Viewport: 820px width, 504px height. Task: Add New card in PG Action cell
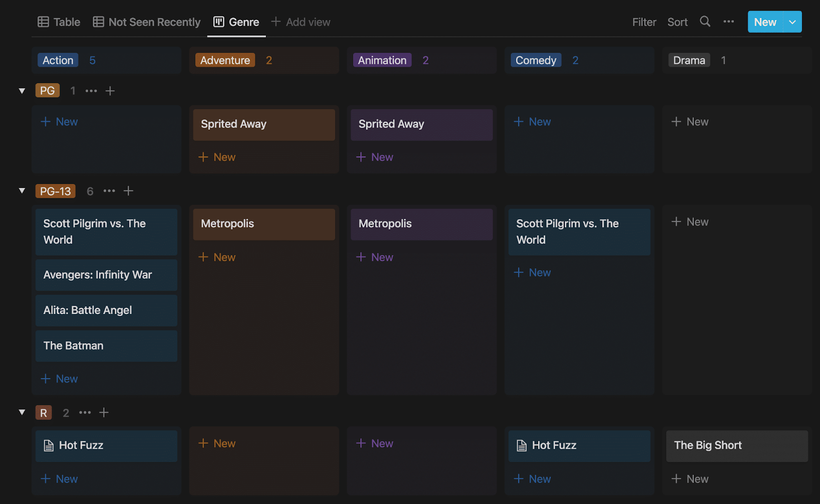click(x=59, y=122)
